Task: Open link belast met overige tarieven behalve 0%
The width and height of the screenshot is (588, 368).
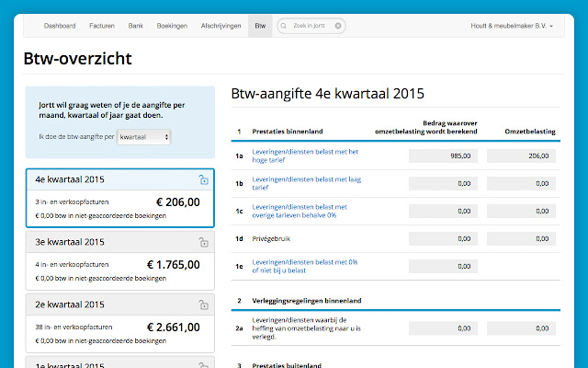Action: 300,211
